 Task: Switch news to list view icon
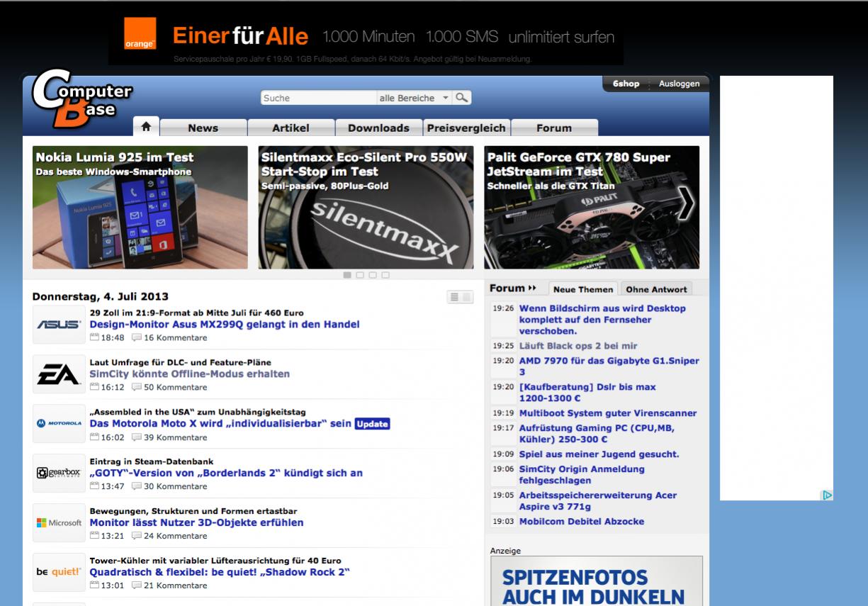pos(454,298)
